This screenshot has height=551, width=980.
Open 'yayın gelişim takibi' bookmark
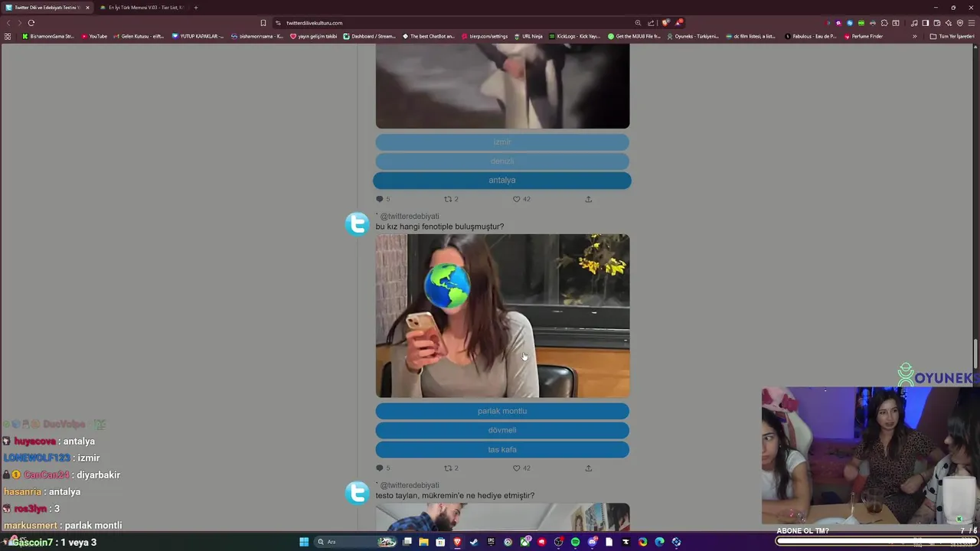point(313,36)
